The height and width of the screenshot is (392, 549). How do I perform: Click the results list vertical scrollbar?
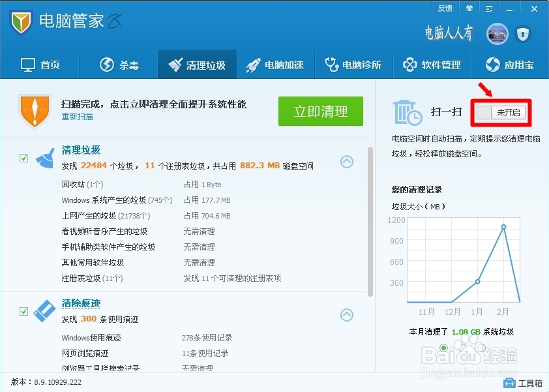[x=370, y=221]
